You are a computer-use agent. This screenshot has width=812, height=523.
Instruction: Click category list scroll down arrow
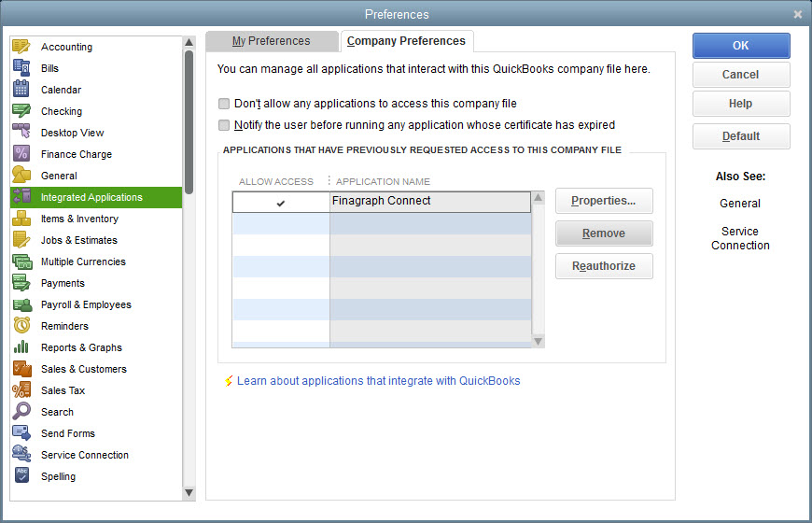click(x=189, y=492)
